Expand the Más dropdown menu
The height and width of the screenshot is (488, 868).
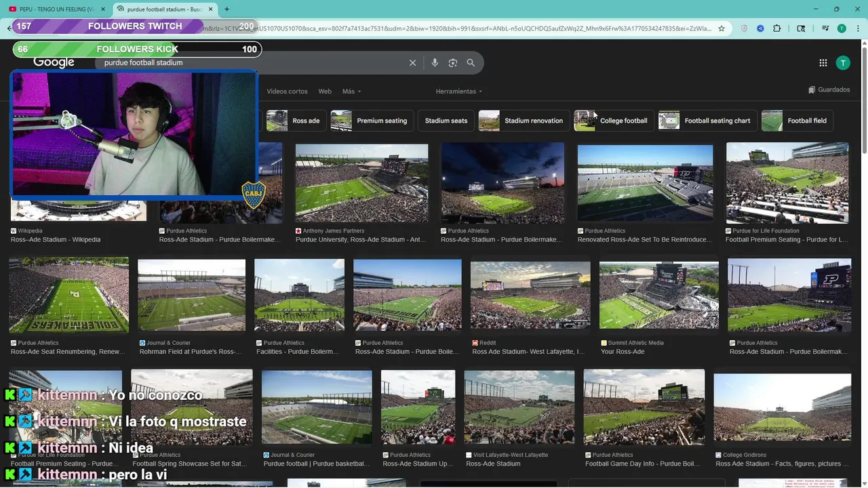coord(351,91)
